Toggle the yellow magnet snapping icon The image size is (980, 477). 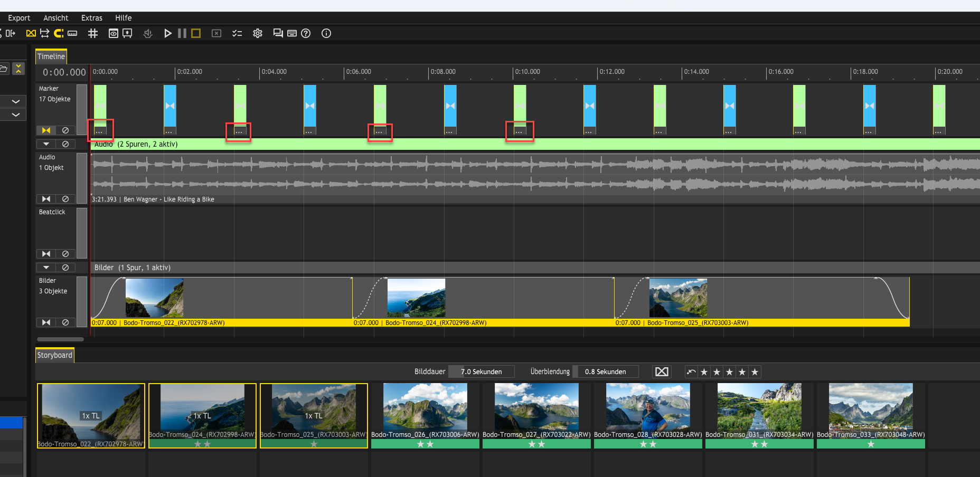click(59, 33)
